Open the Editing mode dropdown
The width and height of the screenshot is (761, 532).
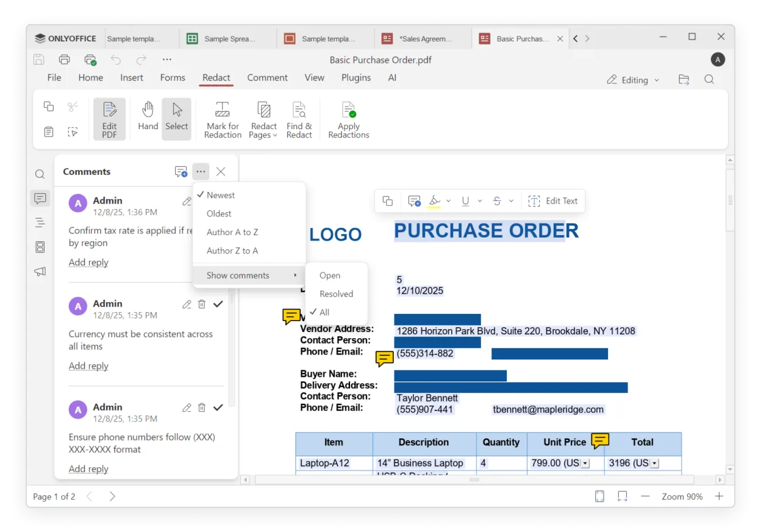[633, 80]
